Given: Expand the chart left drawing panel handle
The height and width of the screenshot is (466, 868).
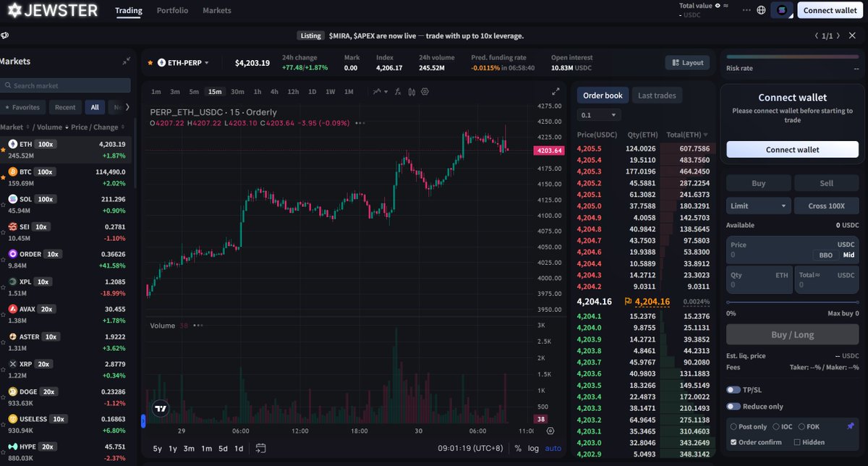Looking at the screenshot, I should (143, 421).
